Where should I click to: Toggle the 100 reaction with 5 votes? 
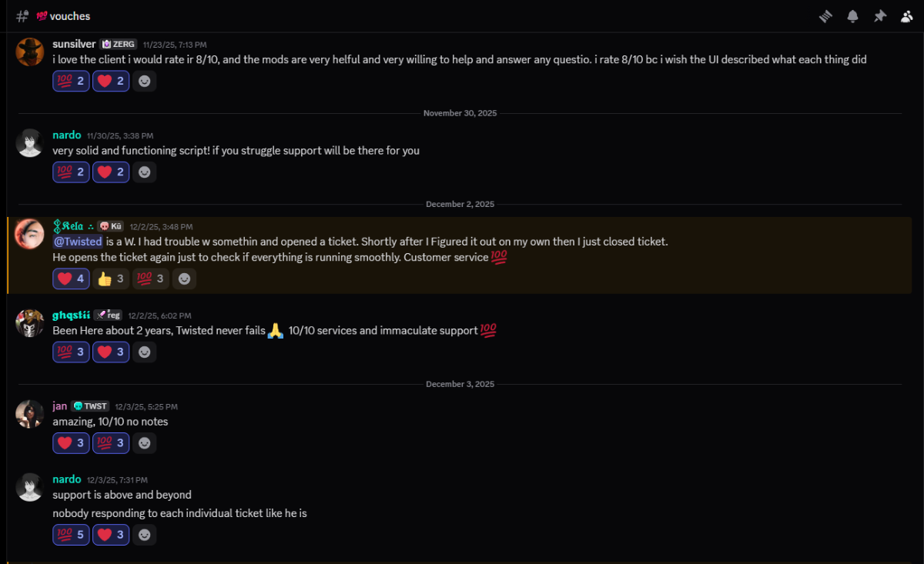point(71,534)
